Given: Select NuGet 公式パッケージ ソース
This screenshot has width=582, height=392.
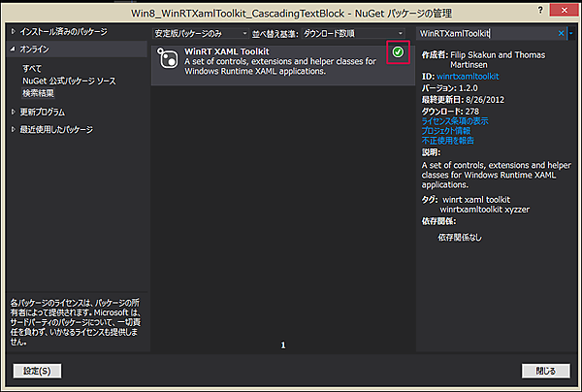Looking at the screenshot, I should (69, 81).
